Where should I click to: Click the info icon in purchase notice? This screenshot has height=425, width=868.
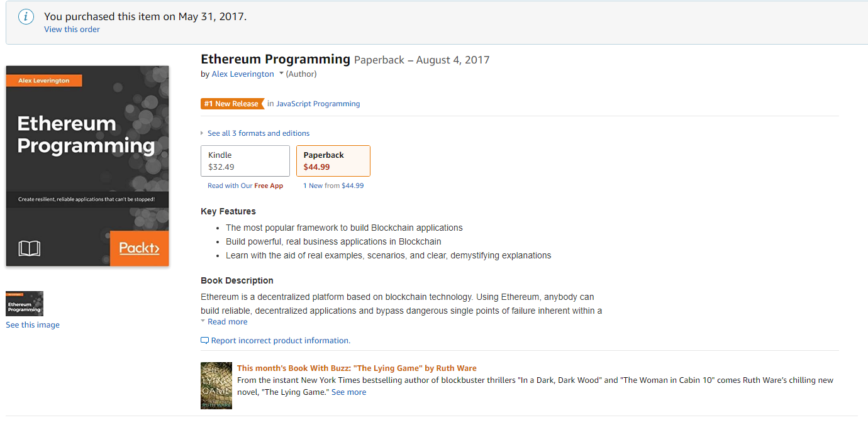pyautogui.click(x=26, y=17)
